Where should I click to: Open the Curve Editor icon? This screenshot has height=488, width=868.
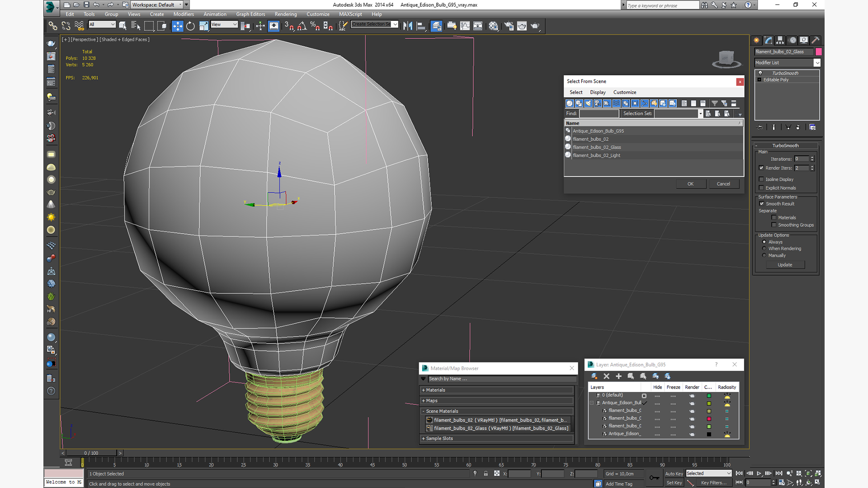point(465,26)
